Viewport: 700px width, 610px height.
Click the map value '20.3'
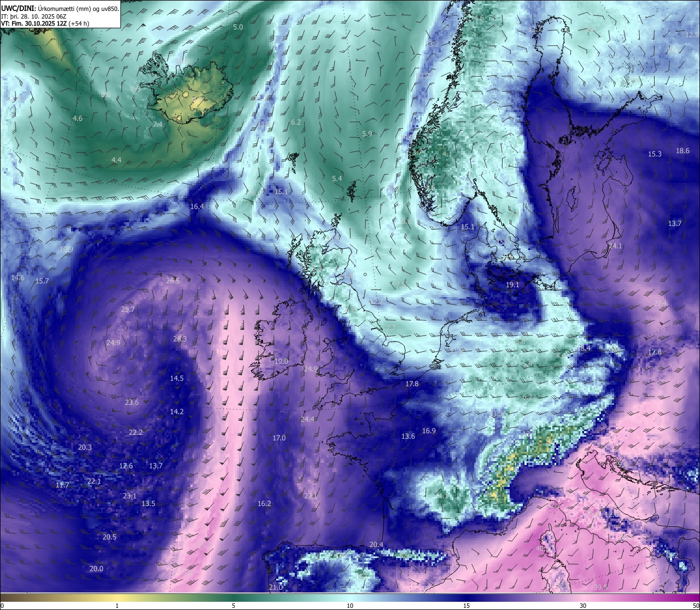(x=85, y=447)
